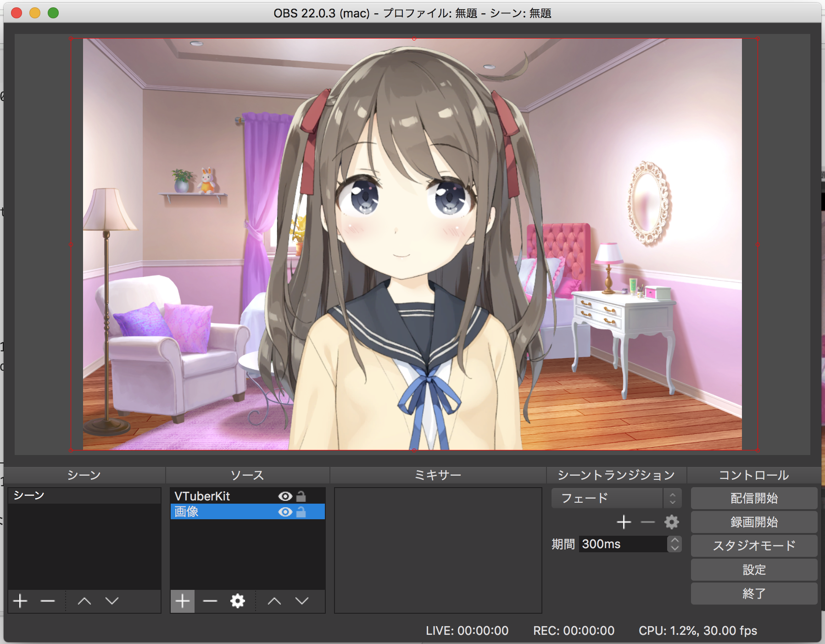This screenshot has height=644, width=825.
Task: Hide the VTuberKit source visibility
Action: point(285,496)
